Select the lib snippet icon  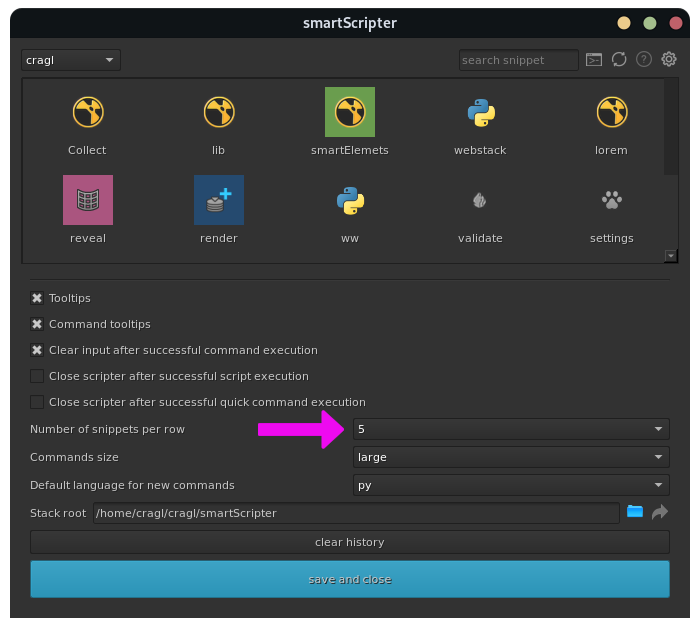tap(218, 112)
